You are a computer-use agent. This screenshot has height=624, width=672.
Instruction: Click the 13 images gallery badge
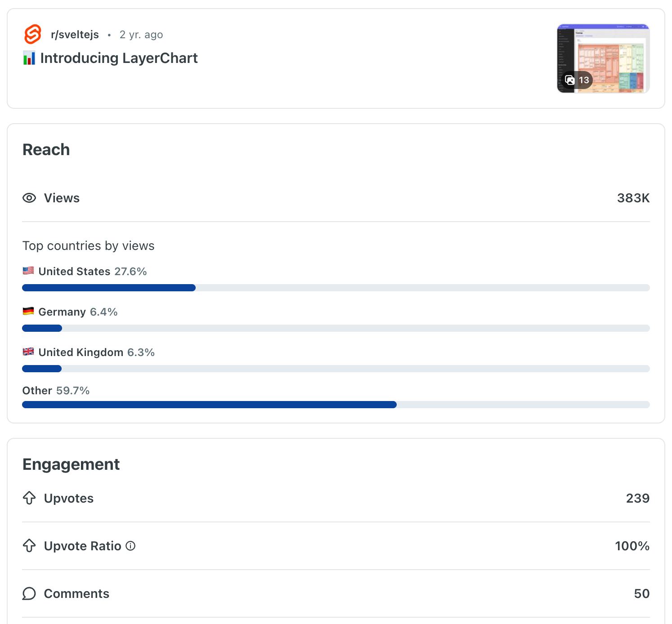click(578, 80)
